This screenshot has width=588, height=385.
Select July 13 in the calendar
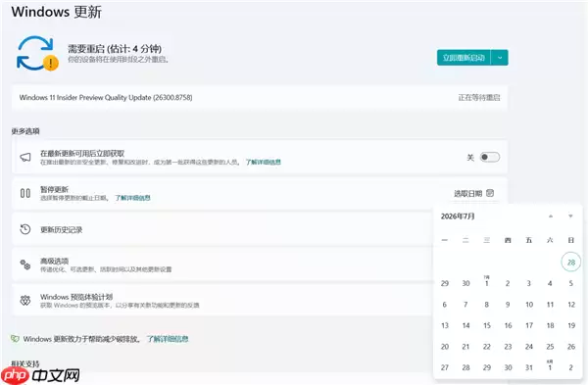pos(445,325)
